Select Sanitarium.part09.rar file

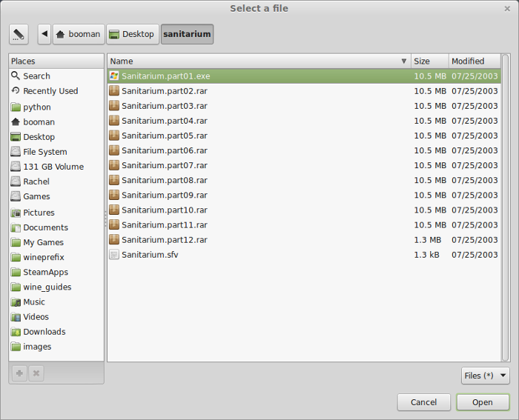[x=304, y=195]
